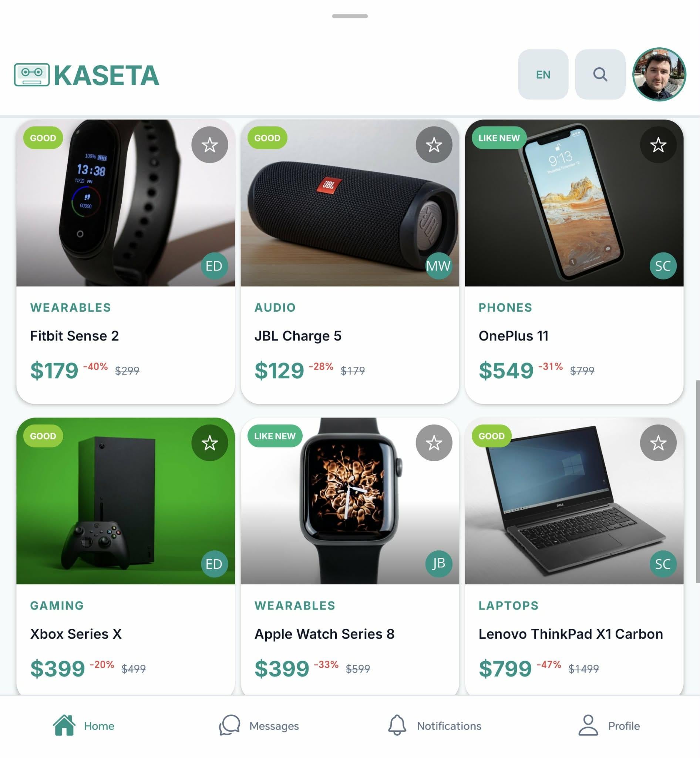Open the user profile avatar menu
700x758 pixels.
pos(659,74)
